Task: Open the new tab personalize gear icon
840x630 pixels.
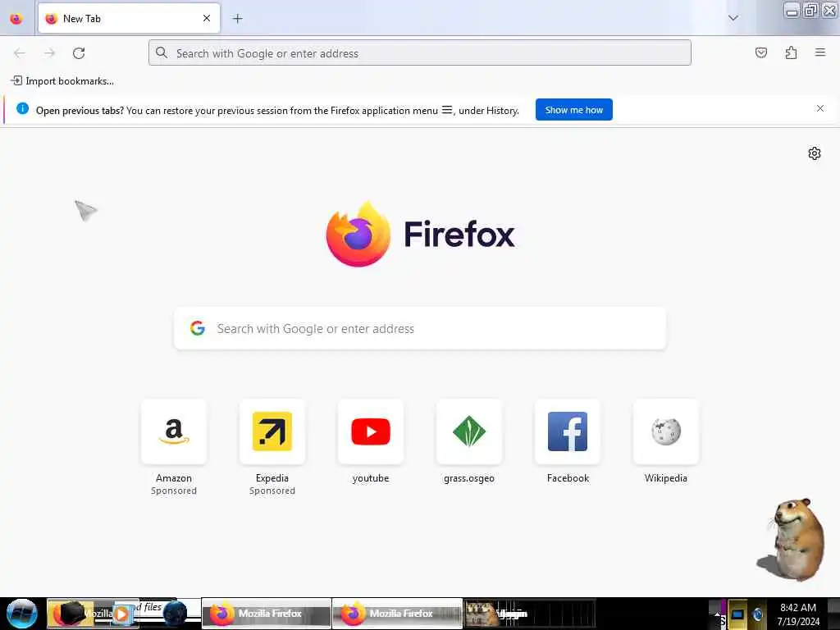Action: (x=815, y=153)
